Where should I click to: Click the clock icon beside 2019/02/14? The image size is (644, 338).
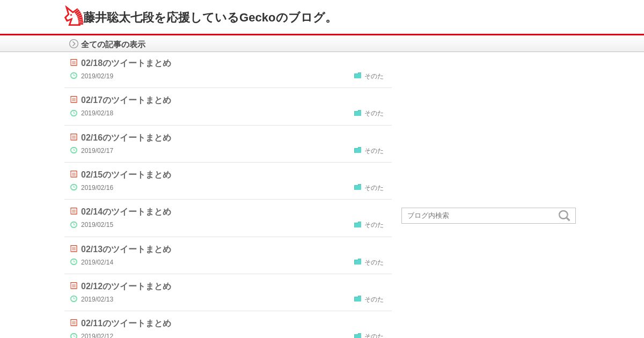74,262
